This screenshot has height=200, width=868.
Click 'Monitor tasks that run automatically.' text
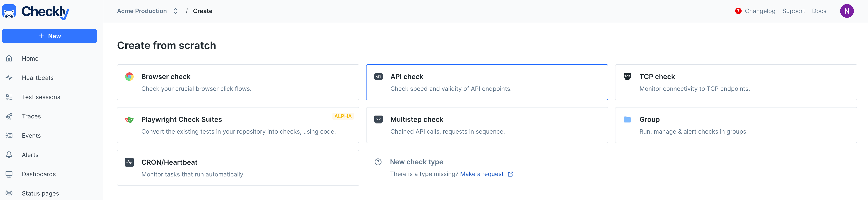(193, 174)
